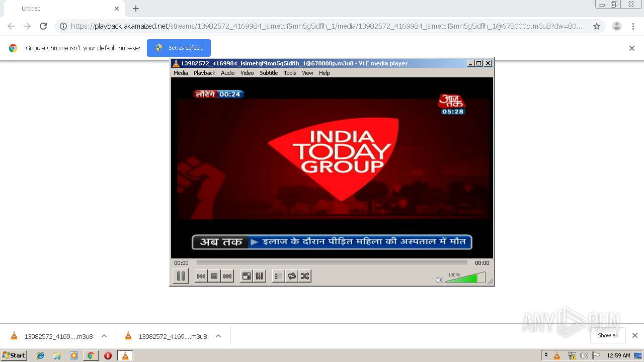Open a new Chrome tab
Screen dimensions: 644x362
tap(136, 9)
